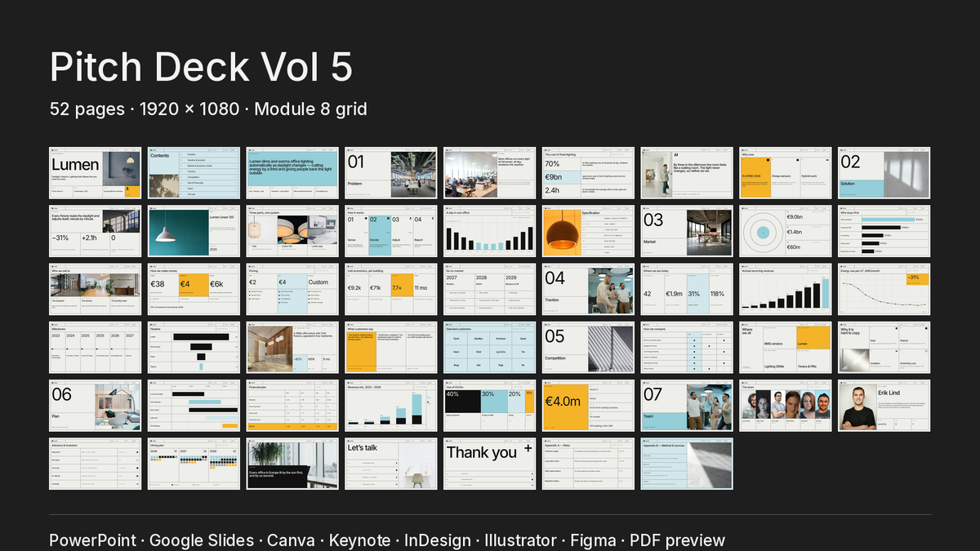980x551 pixels.
Task: Select the 'How we compare' table slide
Action: 687,347
